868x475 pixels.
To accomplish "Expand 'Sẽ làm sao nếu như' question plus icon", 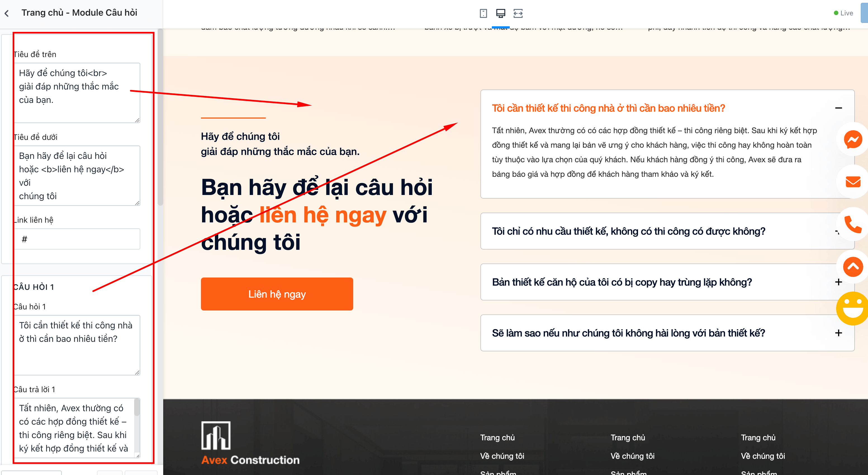I will pyautogui.click(x=838, y=333).
